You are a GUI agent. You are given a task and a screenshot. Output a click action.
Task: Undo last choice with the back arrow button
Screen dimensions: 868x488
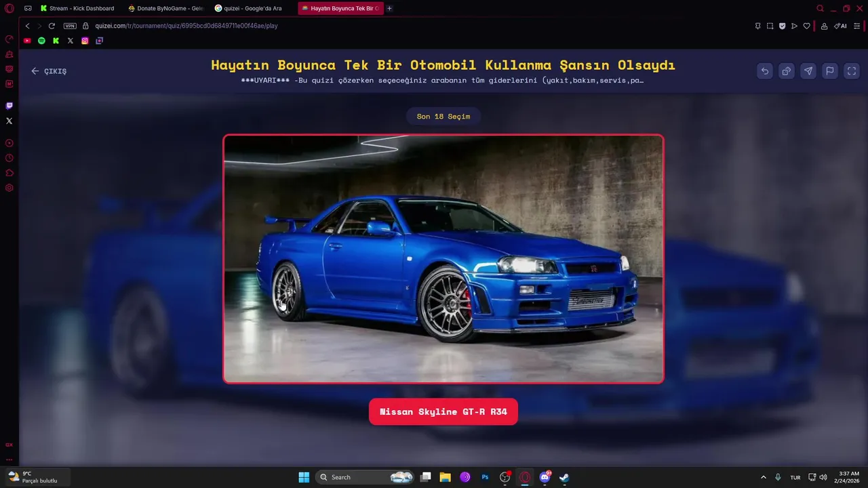(765, 70)
